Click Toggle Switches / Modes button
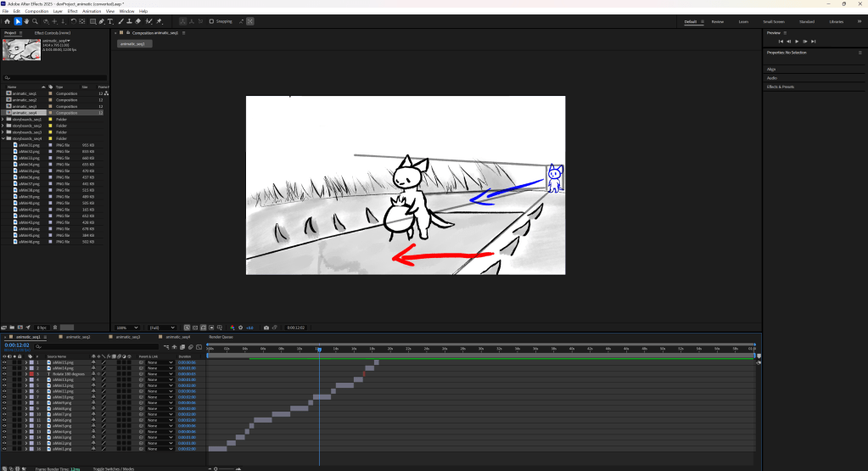This screenshot has height=471, width=868. (114, 468)
